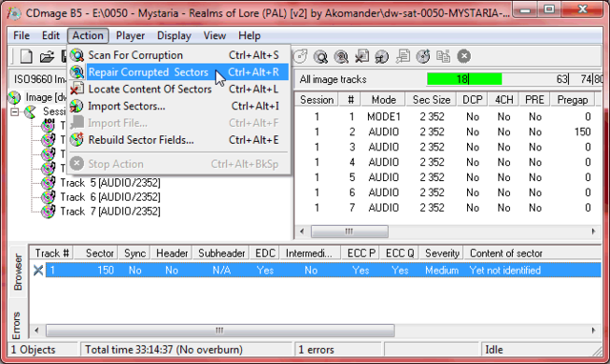610x364 pixels.
Task: Click the disc icon beside Track 7
Action: pos(49,212)
